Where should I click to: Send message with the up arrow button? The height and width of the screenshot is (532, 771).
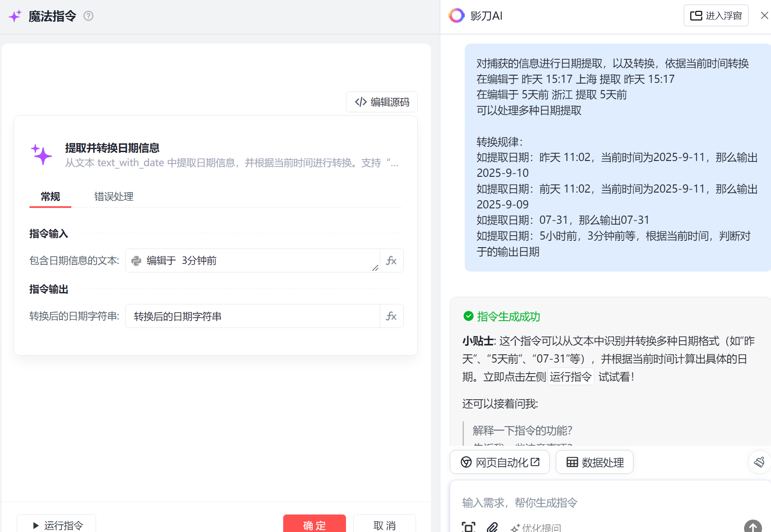753,526
